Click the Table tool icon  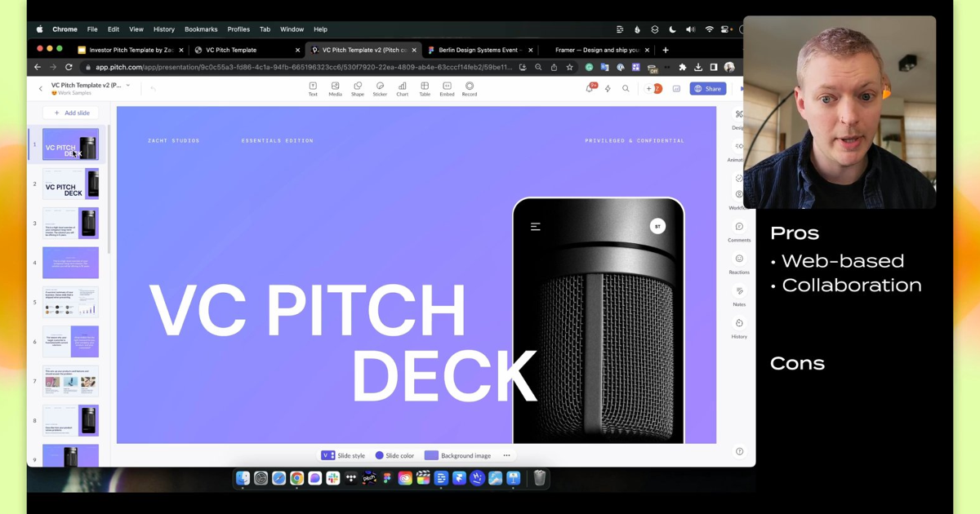click(425, 88)
